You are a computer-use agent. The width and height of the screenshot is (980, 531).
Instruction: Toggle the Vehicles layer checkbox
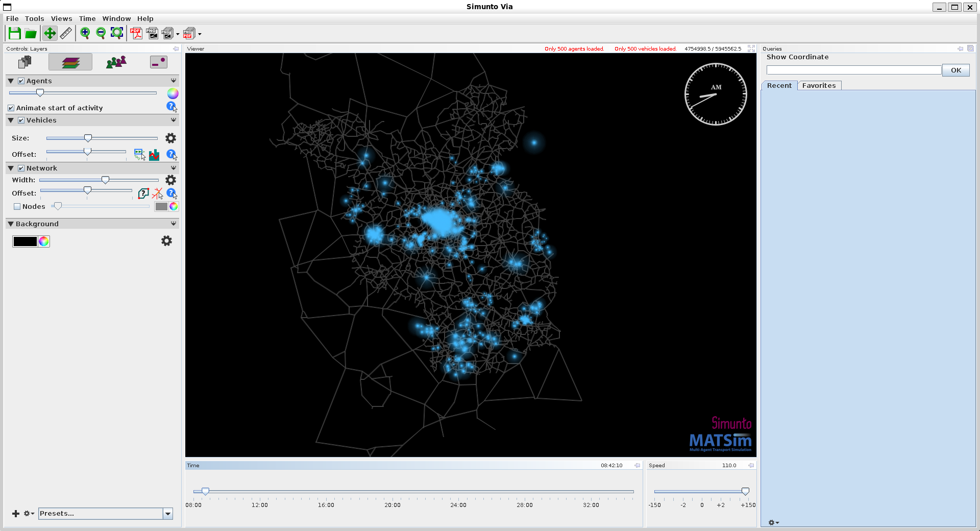(x=21, y=120)
